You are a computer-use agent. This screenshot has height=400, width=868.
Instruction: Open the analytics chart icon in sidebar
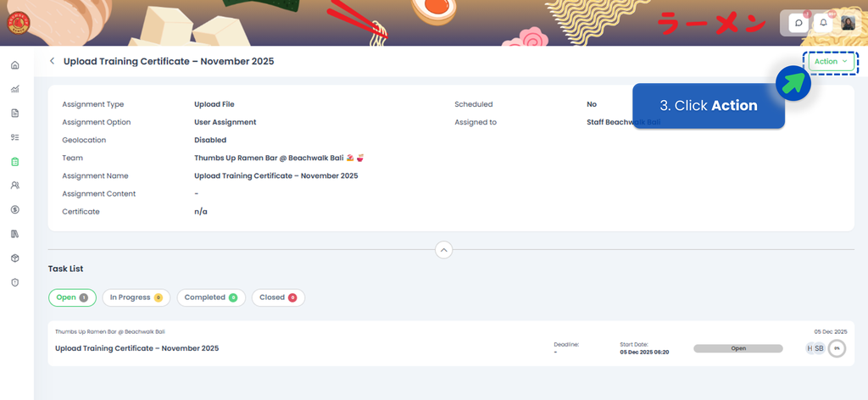[x=14, y=89]
